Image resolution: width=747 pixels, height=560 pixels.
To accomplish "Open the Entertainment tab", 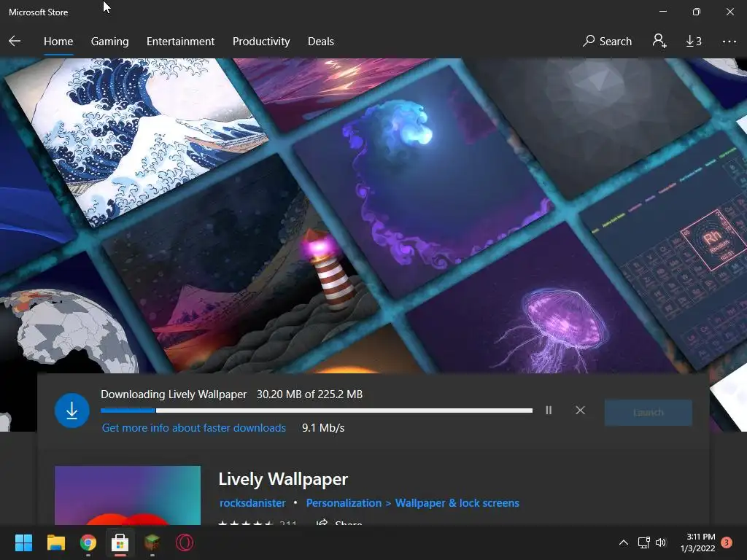I will 181,42.
